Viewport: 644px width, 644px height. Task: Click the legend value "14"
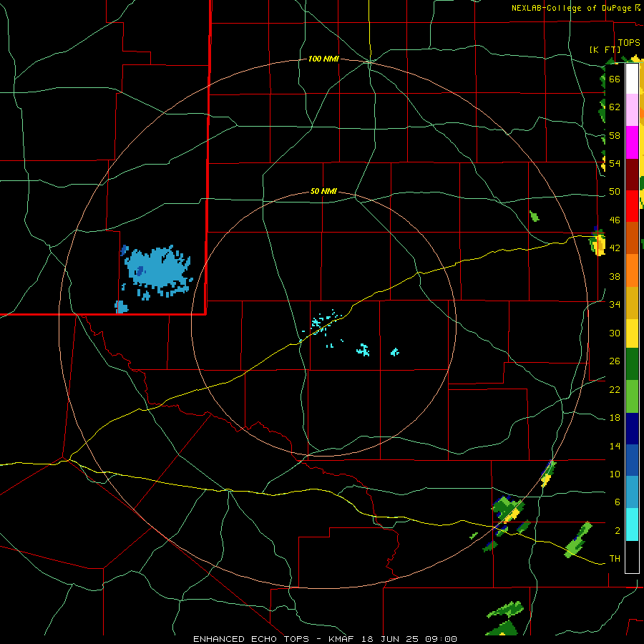pos(615,446)
